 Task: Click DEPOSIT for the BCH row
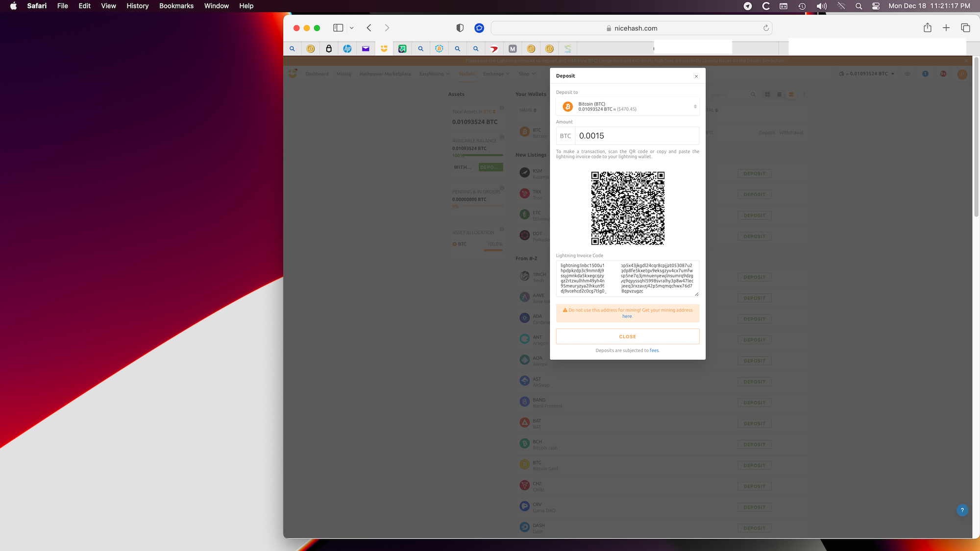point(754,445)
